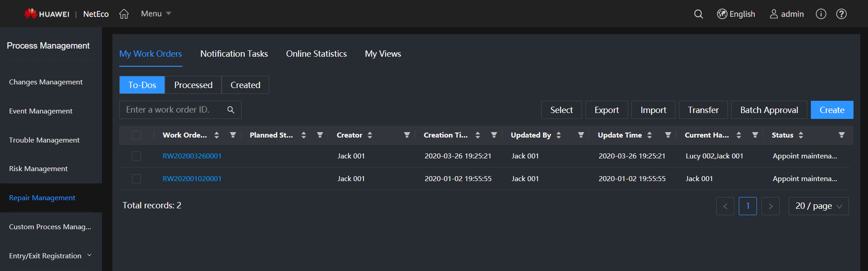Viewport: 868px width, 271px height.
Task: Focus the work order ID input field
Action: pos(172,110)
